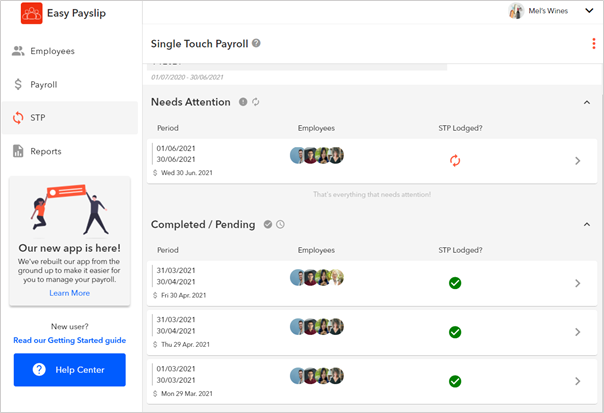Click the refresh icon next to Needs Attention
Image resolution: width=604 pixels, height=413 pixels.
tap(255, 102)
